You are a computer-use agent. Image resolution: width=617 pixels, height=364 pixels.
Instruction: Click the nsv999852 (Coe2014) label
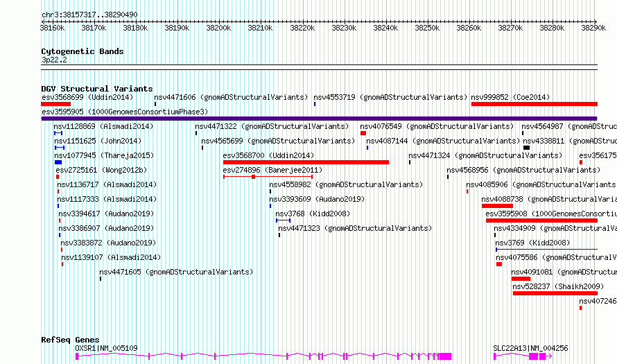click(510, 97)
